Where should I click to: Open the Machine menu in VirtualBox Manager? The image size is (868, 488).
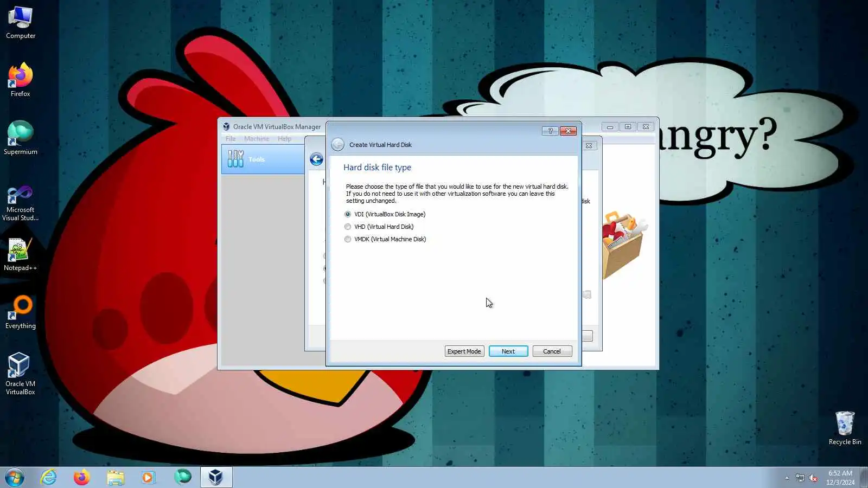(257, 139)
